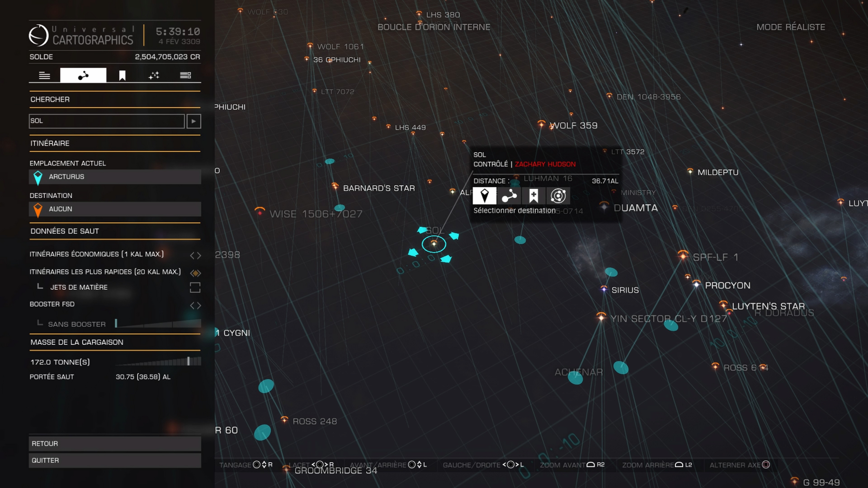Screen dimensions: 868x488
Task: Select the WISE 1506+7027 star marker
Action: 260,211
